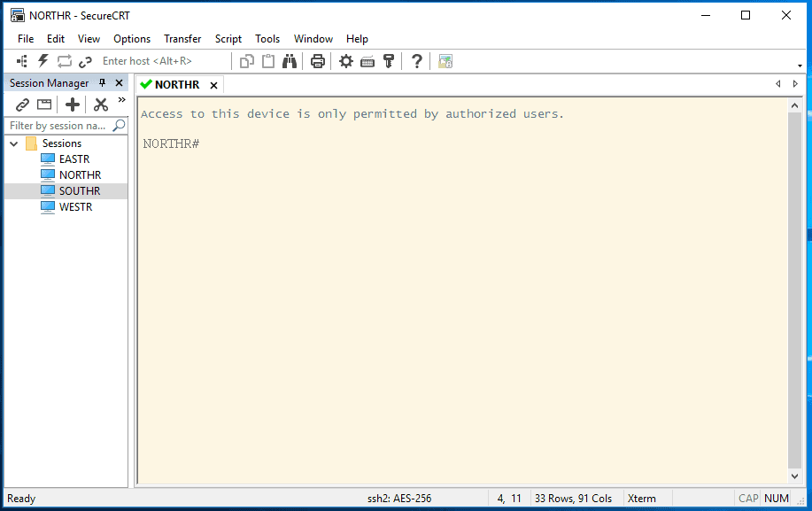Click the Sessions folder icon
Screen dimensions: 812x511
pos(31,143)
